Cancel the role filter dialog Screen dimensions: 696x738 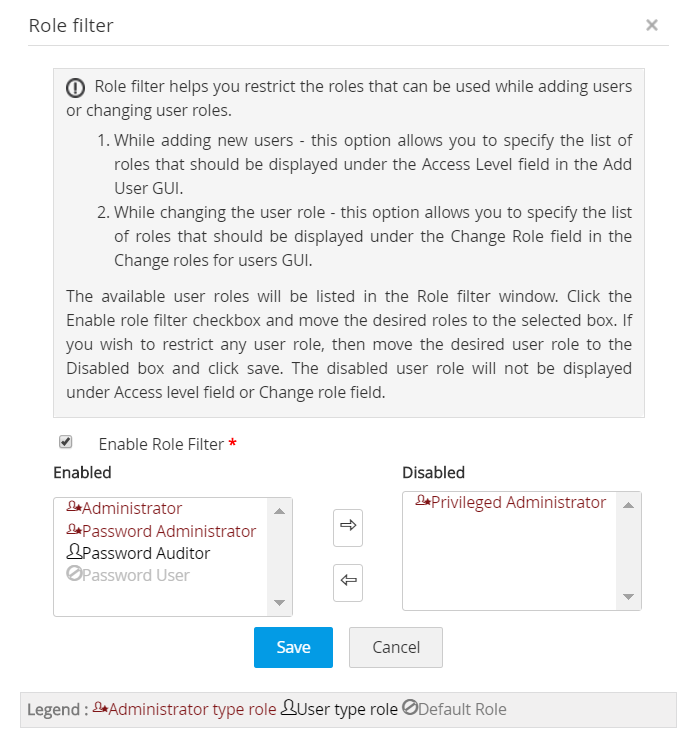click(x=395, y=647)
